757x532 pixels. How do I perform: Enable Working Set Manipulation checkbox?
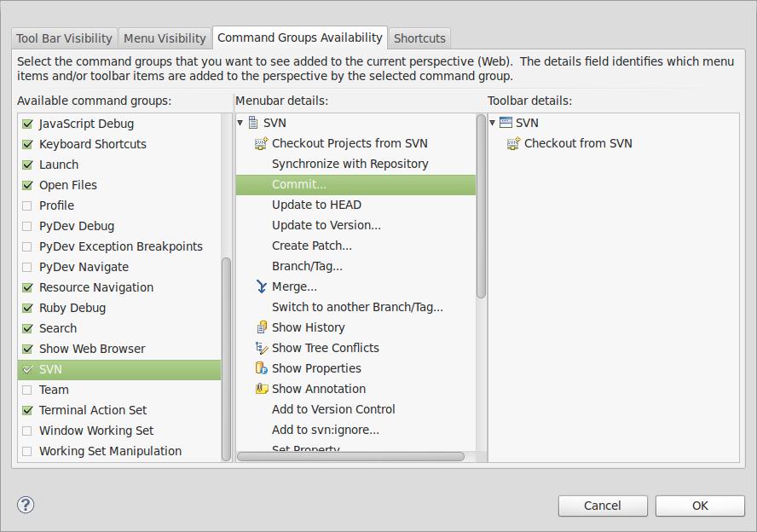point(27,451)
